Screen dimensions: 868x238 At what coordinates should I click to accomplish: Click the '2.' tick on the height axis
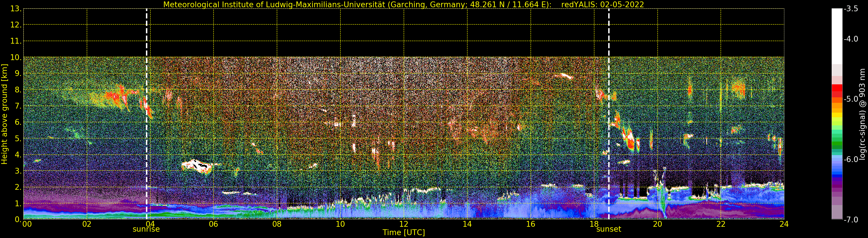click(18, 187)
